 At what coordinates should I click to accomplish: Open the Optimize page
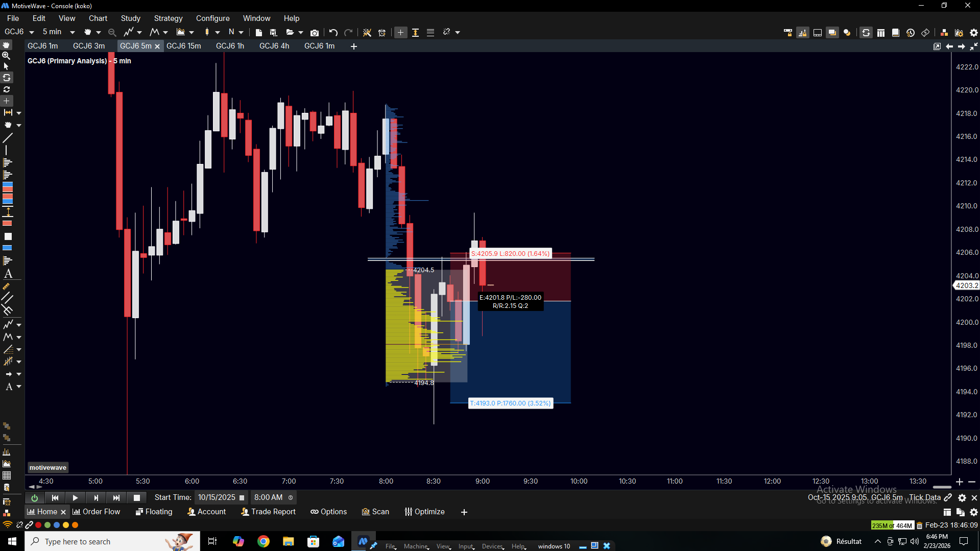click(424, 512)
